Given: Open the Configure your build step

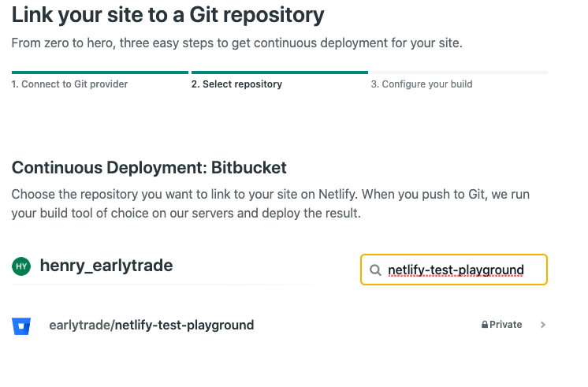Looking at the screenshot, I should (x=422, y=84).
